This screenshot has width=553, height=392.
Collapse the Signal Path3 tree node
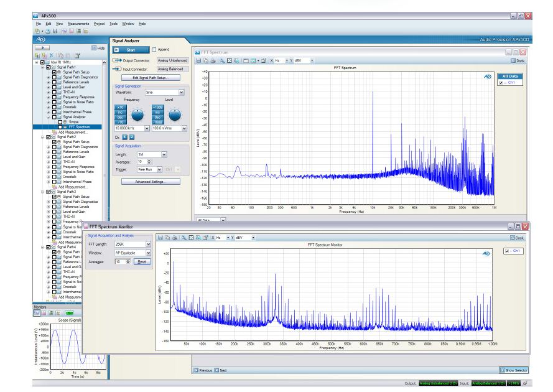coord(43,192)
